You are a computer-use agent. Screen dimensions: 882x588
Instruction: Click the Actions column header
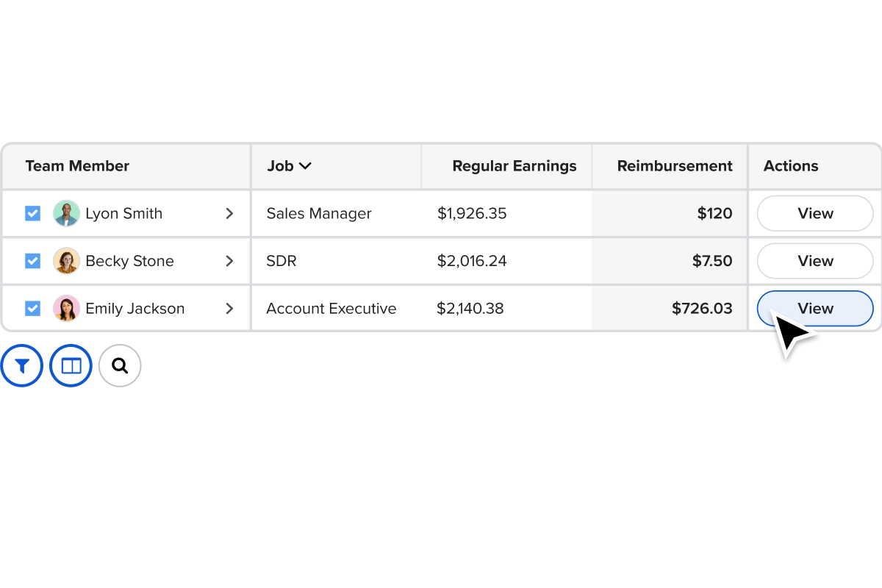791,166
